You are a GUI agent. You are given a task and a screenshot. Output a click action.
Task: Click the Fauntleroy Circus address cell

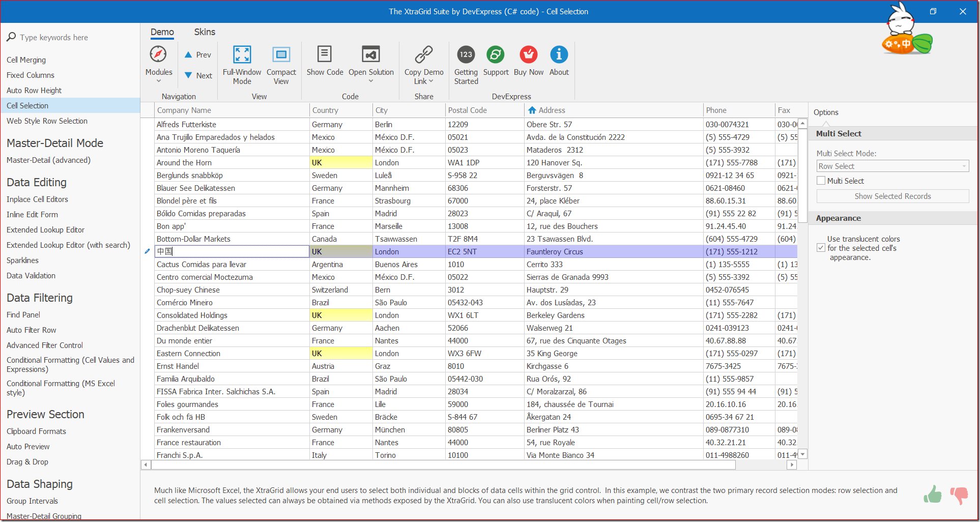pyautogui.click(x=614, y=252)
